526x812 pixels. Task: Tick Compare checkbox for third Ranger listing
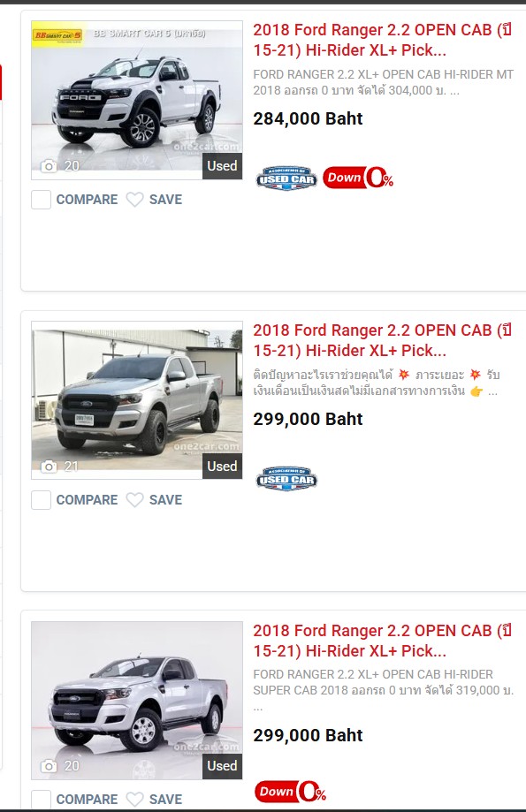click(x=41, y=799)
